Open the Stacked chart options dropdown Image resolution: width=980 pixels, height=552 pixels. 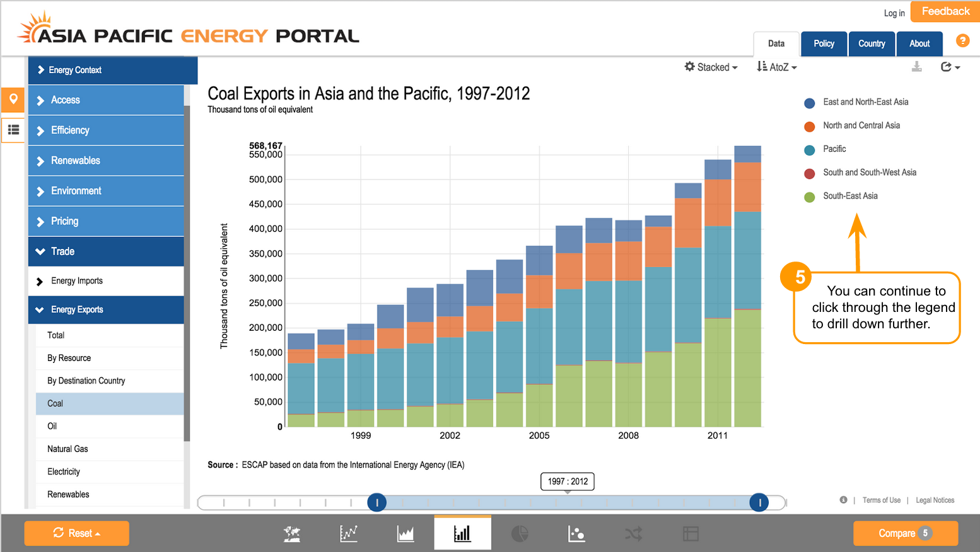(711, 67)
